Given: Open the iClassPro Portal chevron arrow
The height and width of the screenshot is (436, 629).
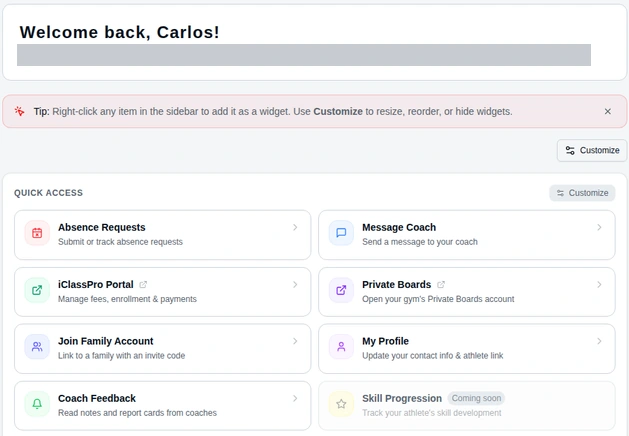Looking at the screenshot, I should [295, 284].
